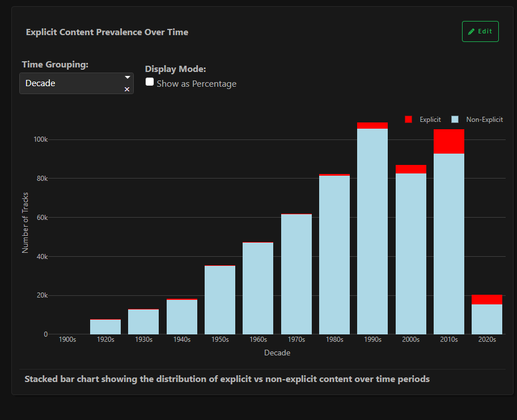Image resolution: width=517 pixels, height=420 pixels.
Task: Click the 60k y-axis tick label
Action: pyautogui.click(x=42, y=218)
